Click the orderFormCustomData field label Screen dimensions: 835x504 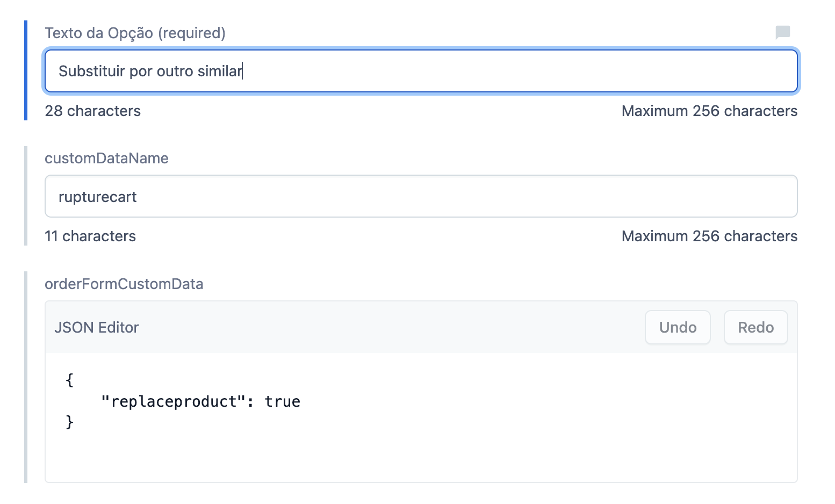point(124,284)
